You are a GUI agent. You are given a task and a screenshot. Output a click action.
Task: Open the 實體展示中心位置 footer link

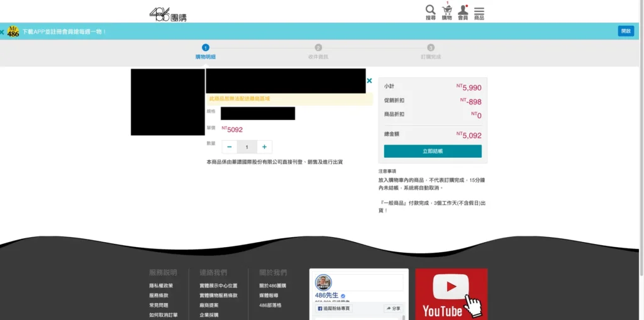218,285
